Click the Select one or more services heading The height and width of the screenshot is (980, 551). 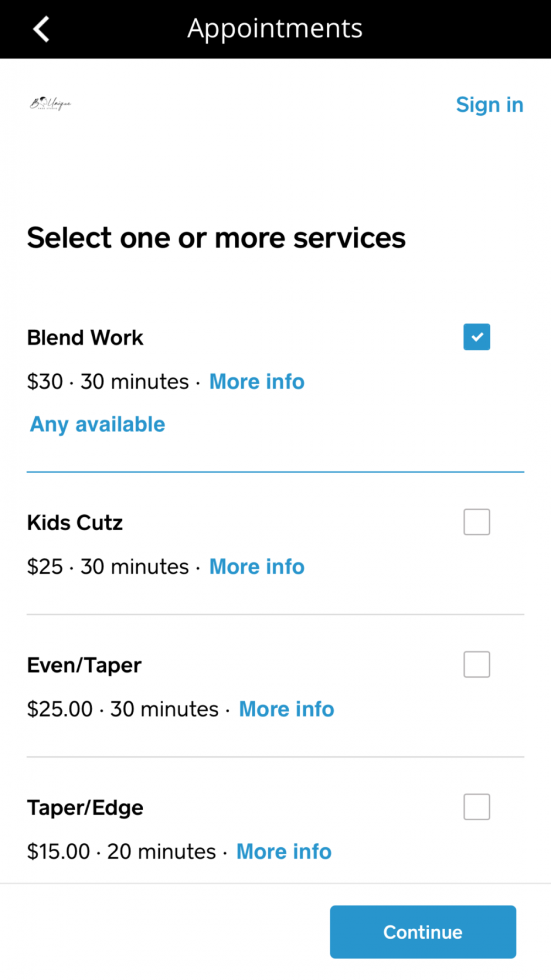tap(217, 238)
